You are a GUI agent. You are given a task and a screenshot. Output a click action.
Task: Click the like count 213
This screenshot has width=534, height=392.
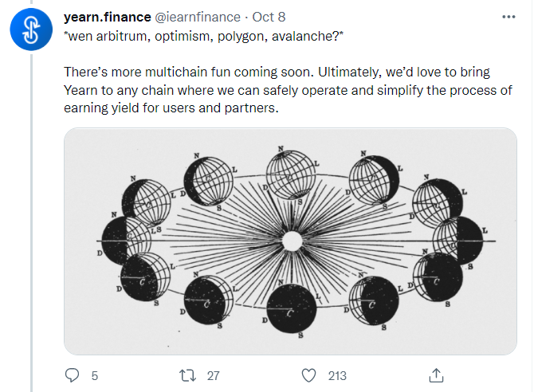tap(337, 375)
